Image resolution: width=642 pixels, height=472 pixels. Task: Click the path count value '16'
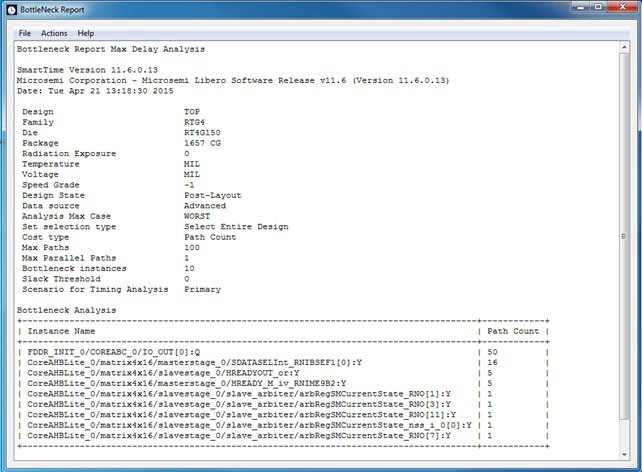click(492, 363)
